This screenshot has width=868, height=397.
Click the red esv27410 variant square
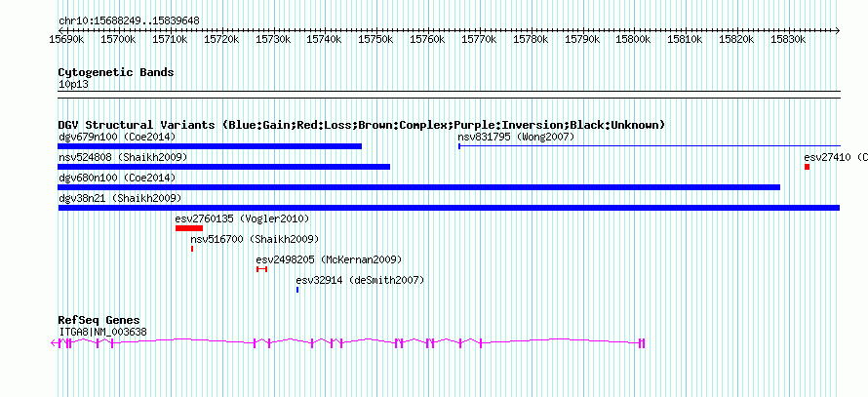(x=808, y=167)
